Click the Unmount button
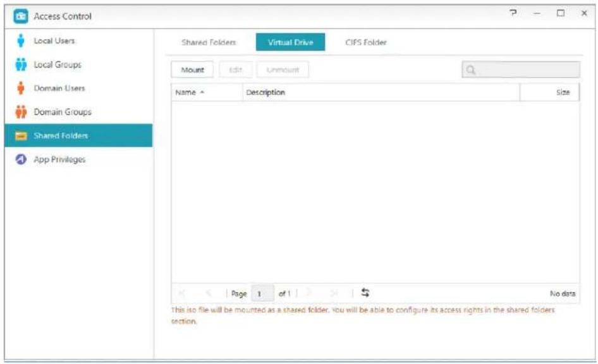 point(283,70)
